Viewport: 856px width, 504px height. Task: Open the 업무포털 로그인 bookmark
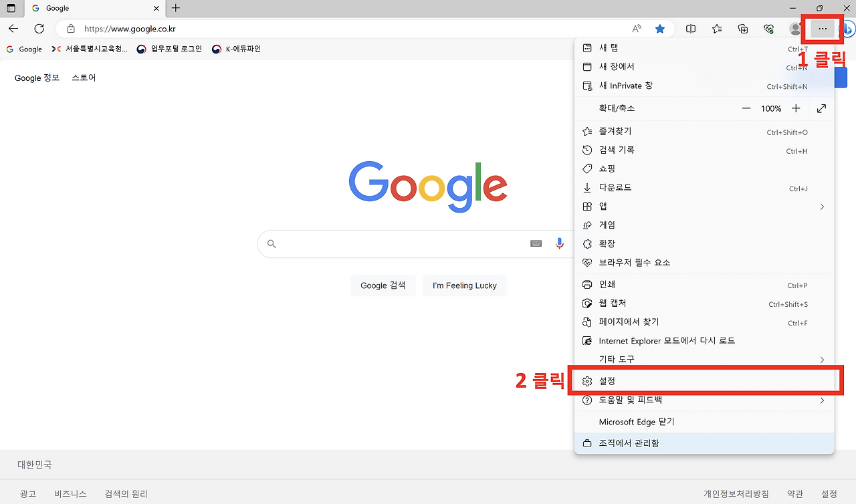169,49
